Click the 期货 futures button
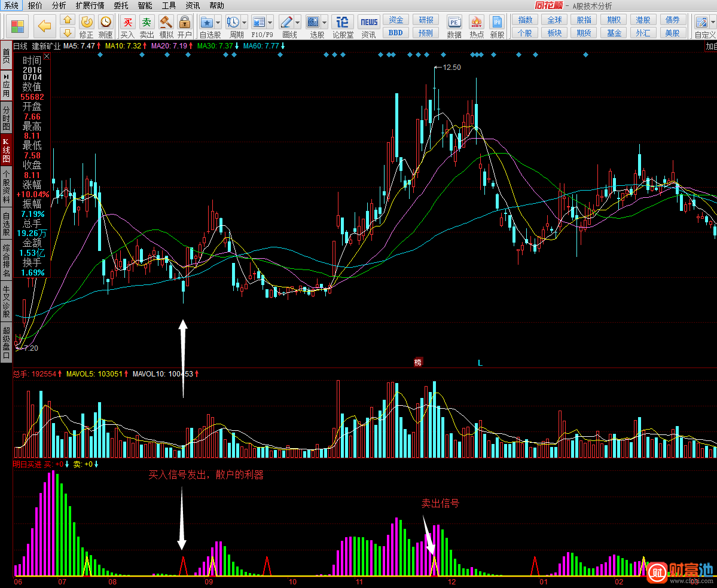This screenshot has height=588, width=717. [584, 33]
